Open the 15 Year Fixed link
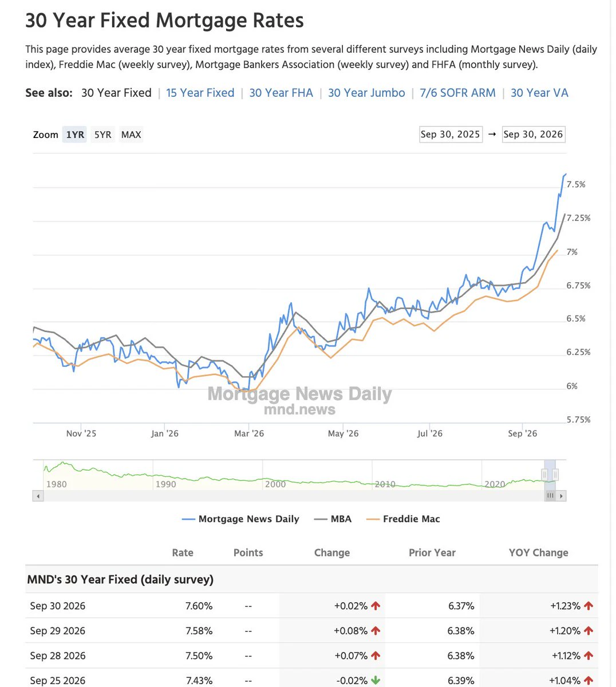 point(200,93)
